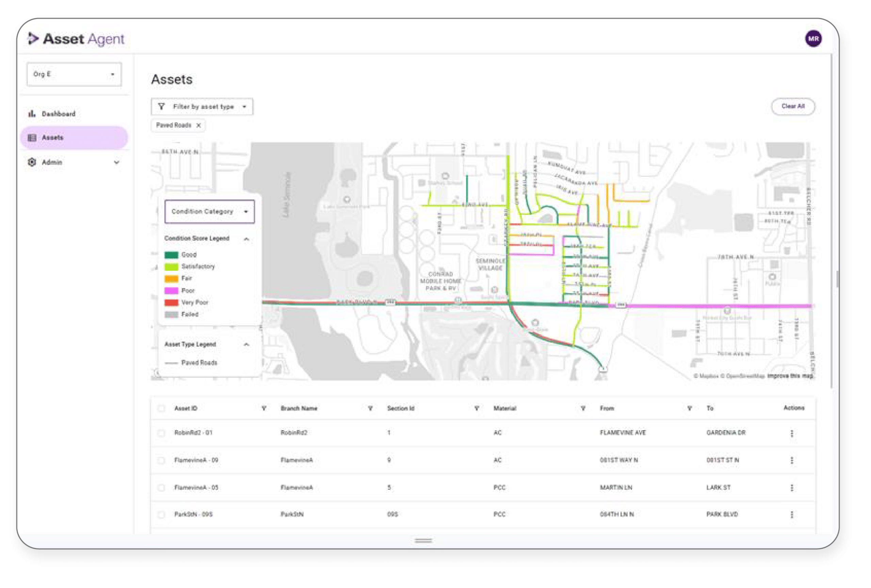Select the ParkStN - 09S row checkbox
The image size is (871, 588).
point(161,515)
